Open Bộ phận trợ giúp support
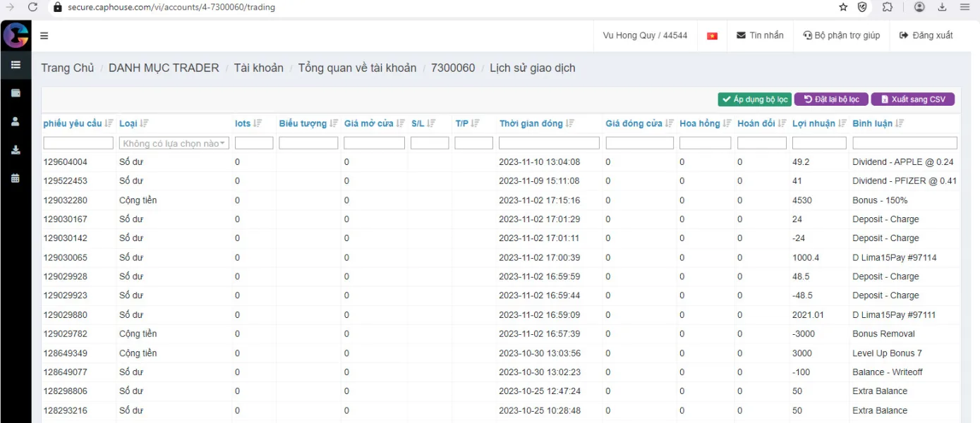The image size is (980, 423). (x=841, y=35)
